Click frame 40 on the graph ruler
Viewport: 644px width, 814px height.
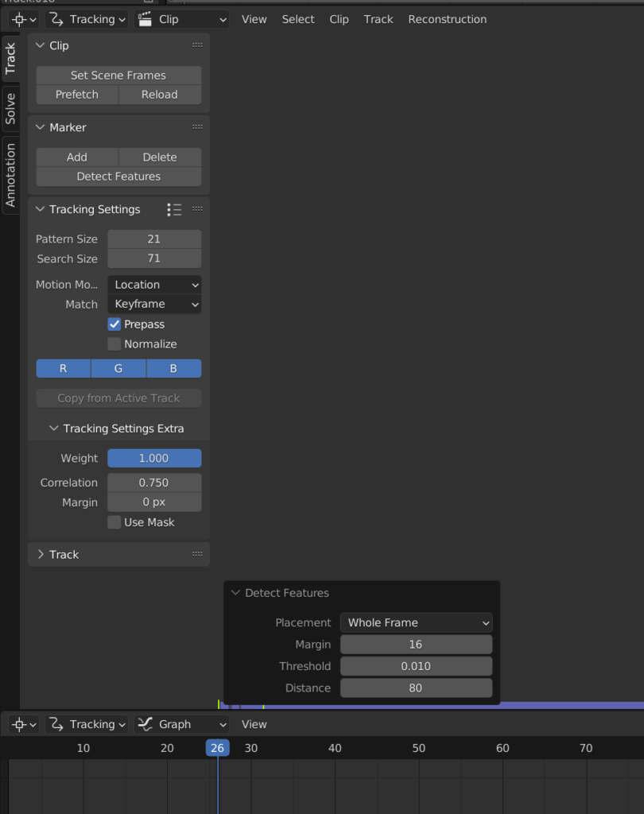(x=335, y=748)
